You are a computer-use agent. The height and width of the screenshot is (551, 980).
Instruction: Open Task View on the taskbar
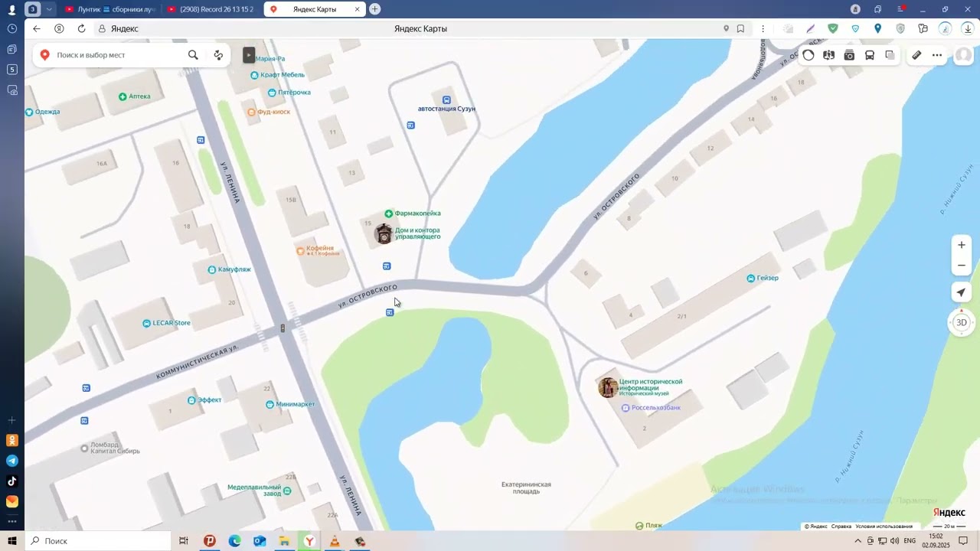point(184,541)
